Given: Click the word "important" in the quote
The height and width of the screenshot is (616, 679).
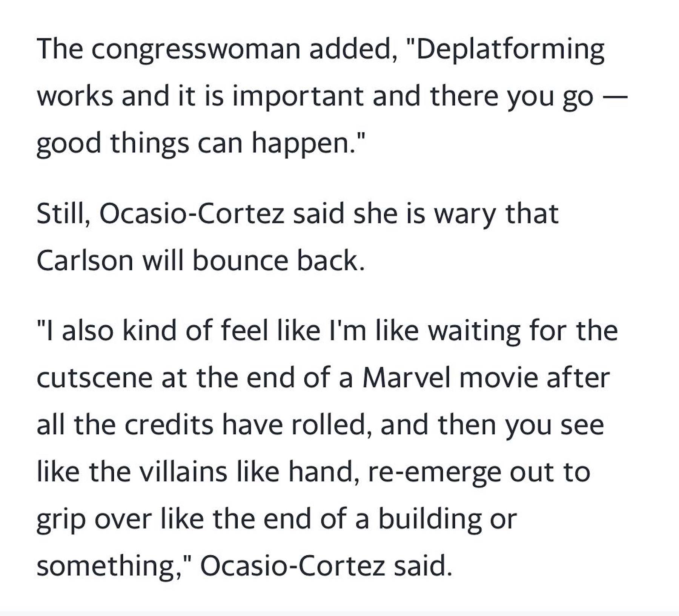Looking at the screenshot, I should [x=298, y=96].
